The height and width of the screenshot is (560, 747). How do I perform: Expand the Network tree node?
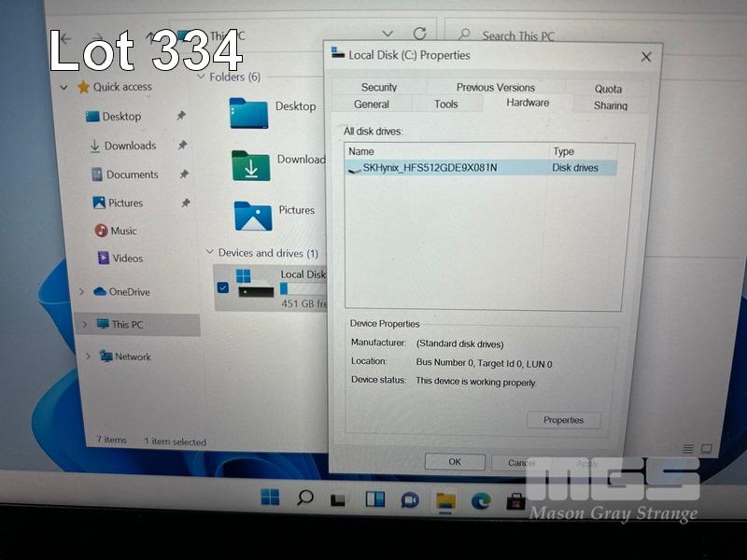(x=88, y=357)
